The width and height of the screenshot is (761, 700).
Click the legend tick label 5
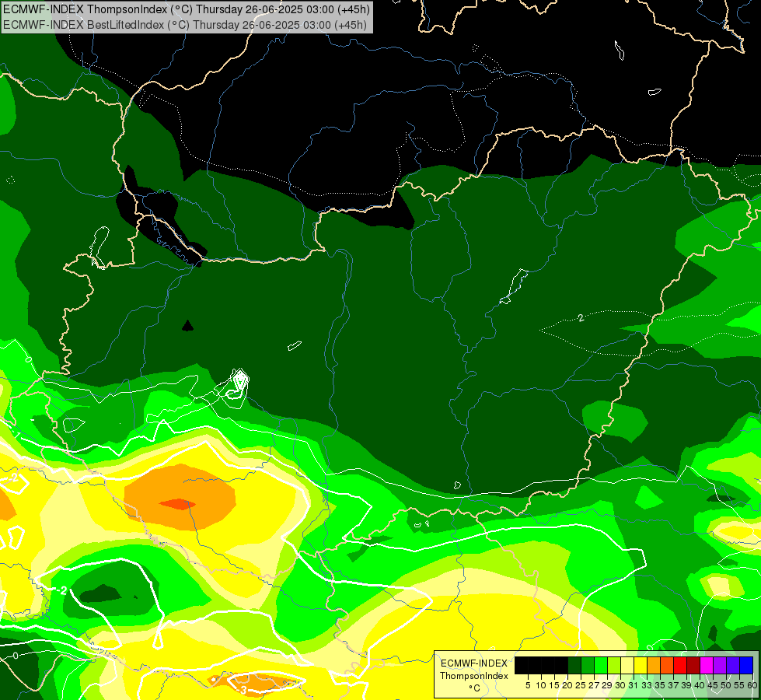528,685
